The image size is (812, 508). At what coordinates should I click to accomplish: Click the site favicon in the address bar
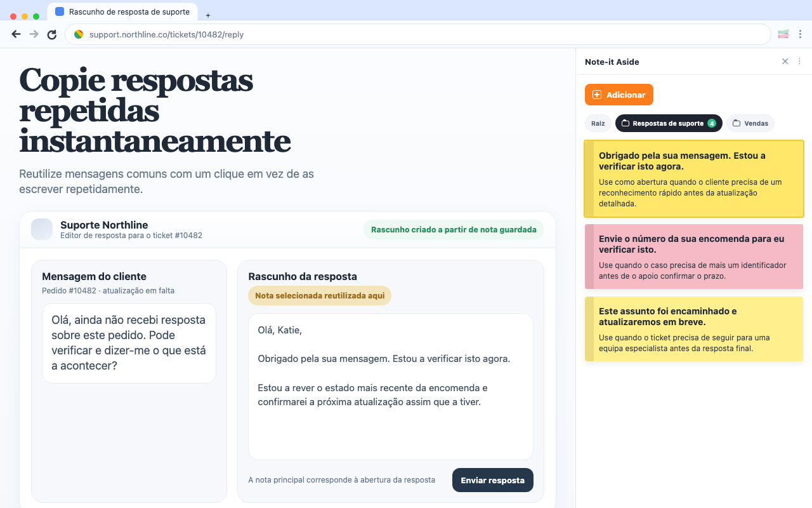pyautogui.click(x=77, y=34)
